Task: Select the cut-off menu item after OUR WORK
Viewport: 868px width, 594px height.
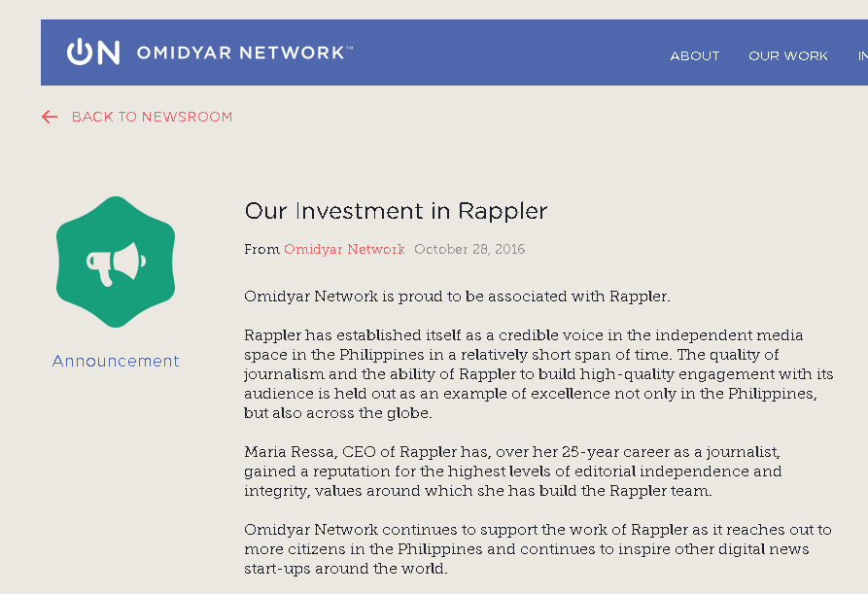Action: [x=863, y=56]
